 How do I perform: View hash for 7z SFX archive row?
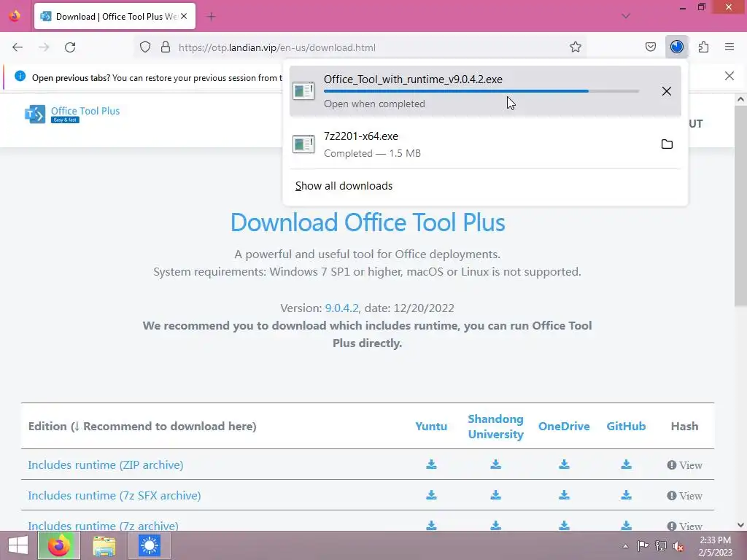coord(684,496)
